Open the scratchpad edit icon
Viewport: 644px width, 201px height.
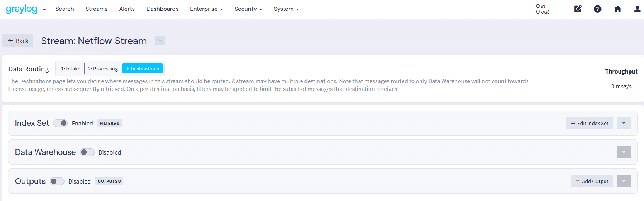tap(578, 9)
